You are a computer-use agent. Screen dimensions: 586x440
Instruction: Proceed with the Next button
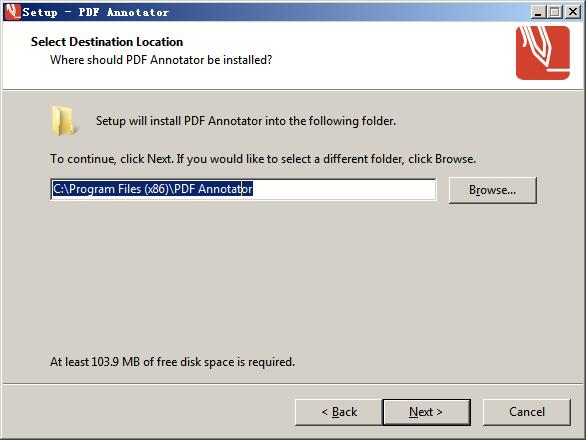pyautogui.click(x=426, y=412)
